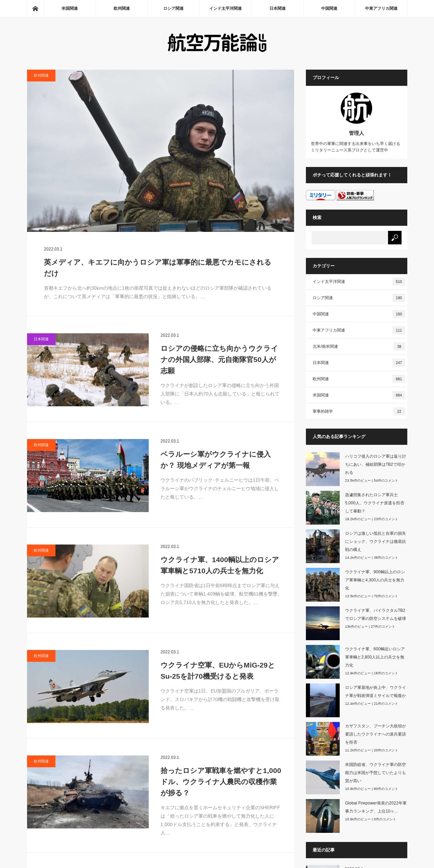Screen dimensions: 434x868
Task: Submit search with the magnifier button
Action: pyautogui.click(x=394, y=238)
